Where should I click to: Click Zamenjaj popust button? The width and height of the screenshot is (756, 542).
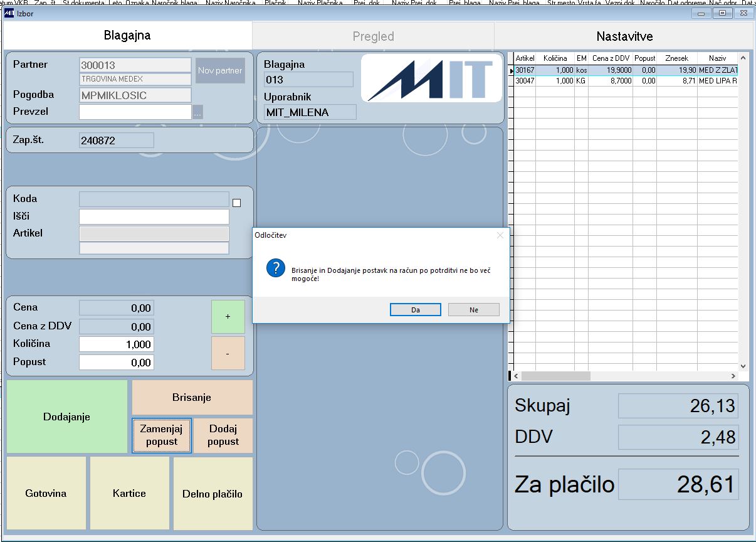pyautogui.click(x=162, y=435)
